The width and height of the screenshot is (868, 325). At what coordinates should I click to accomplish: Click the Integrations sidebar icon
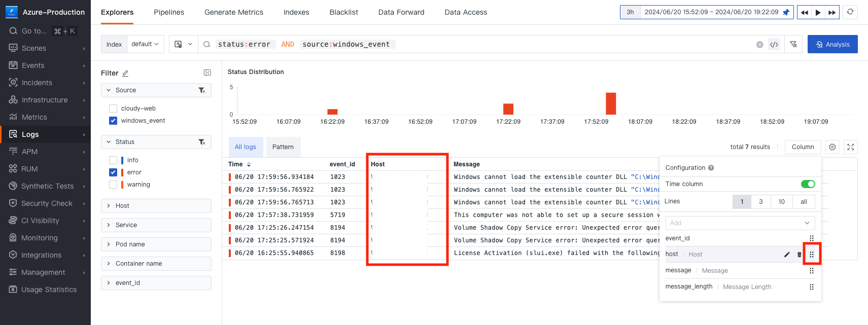click(x=13, y=255)
